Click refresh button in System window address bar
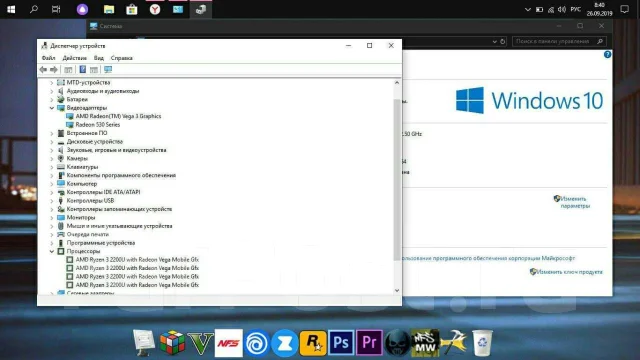 point(502,42)
